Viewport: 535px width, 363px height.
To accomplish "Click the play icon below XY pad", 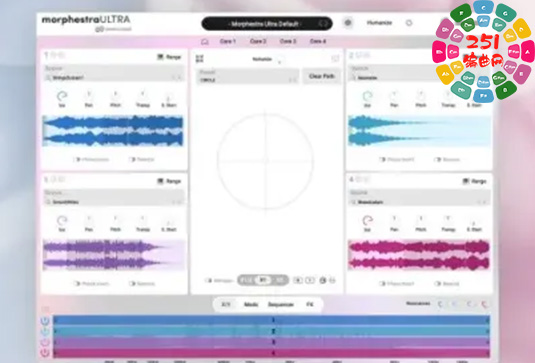I will pyautogui.click(x=310, y=280).
